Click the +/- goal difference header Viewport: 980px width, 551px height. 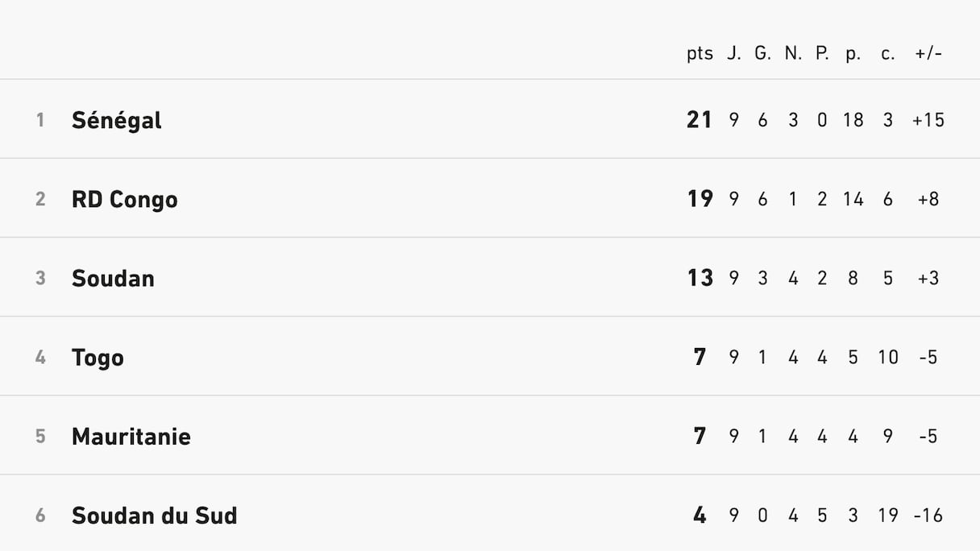(x=928, y=54)
